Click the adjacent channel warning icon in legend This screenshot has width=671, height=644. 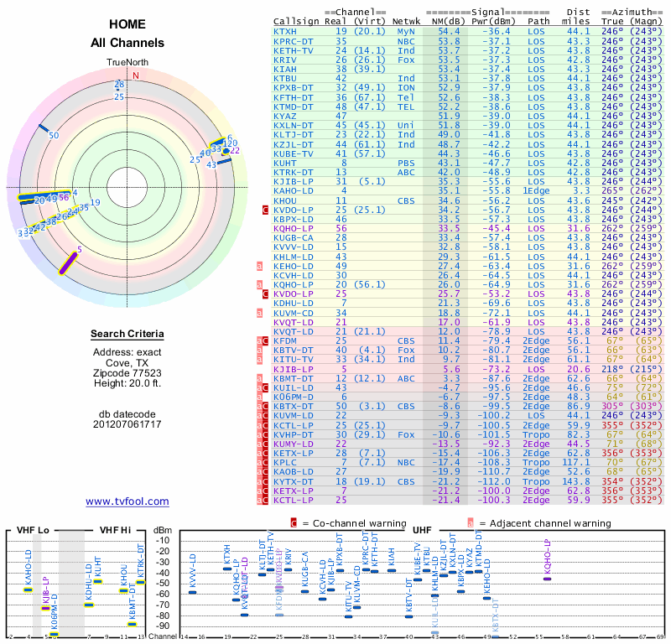(x=471, y=523)
